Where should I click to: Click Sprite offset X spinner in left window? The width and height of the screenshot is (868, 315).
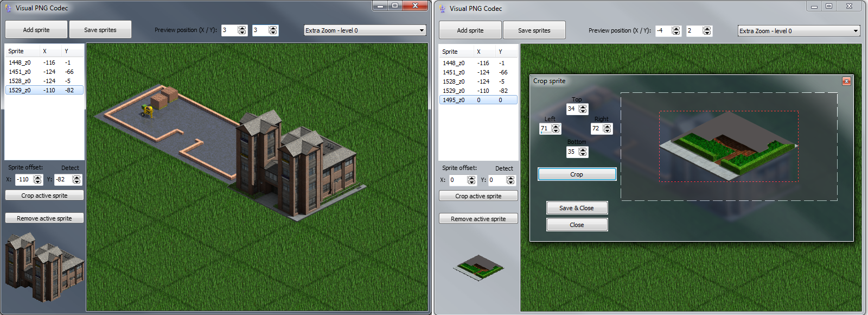38,180
